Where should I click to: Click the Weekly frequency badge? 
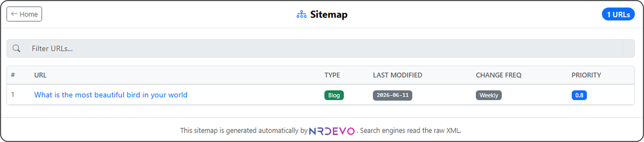coord(489,95)
